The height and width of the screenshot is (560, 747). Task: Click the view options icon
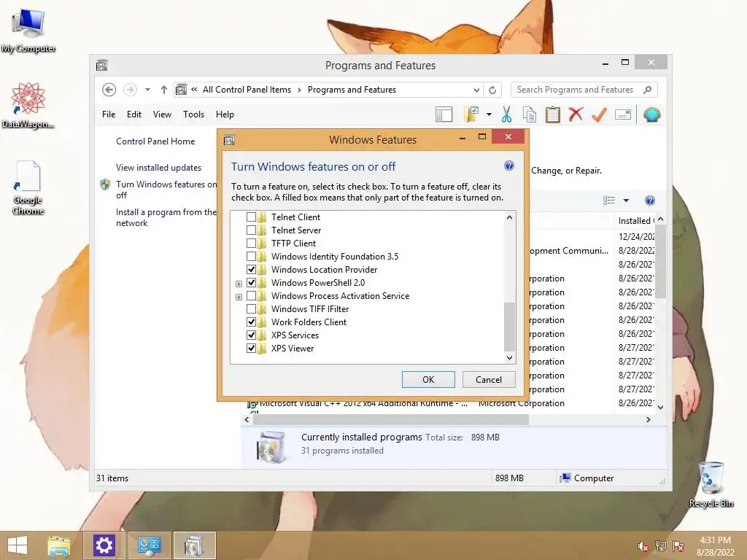[x=609, y=201]
